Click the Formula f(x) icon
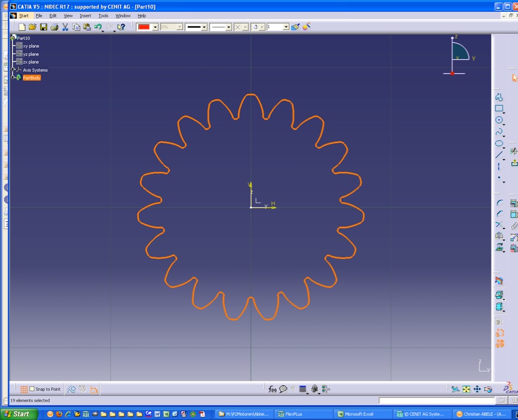The height and width of the screenshot is (420, 518). [x=272, y=389]
